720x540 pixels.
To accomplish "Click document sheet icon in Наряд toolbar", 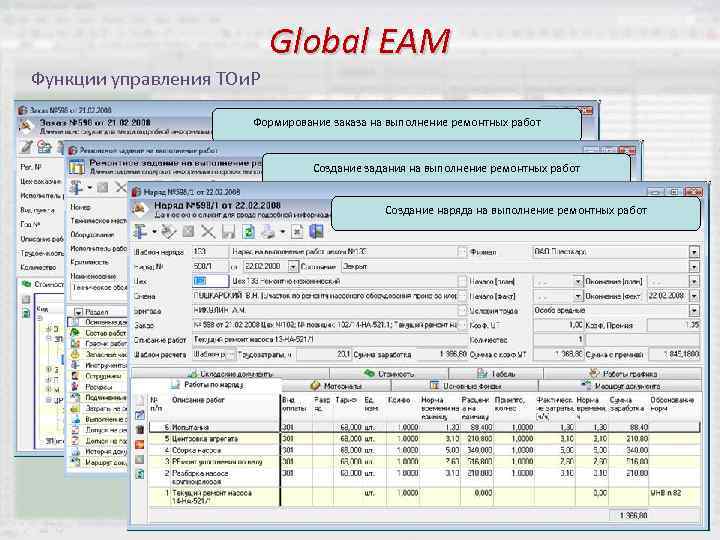I will tap(297, 231).
